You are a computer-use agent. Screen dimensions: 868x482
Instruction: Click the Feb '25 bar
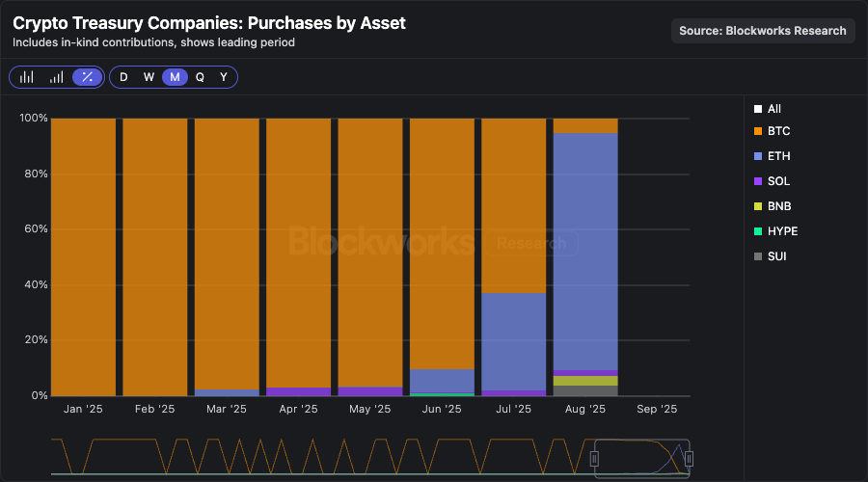pos(155,256)
